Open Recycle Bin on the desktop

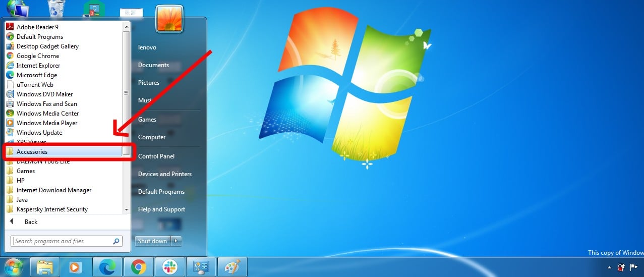[55, 8]
